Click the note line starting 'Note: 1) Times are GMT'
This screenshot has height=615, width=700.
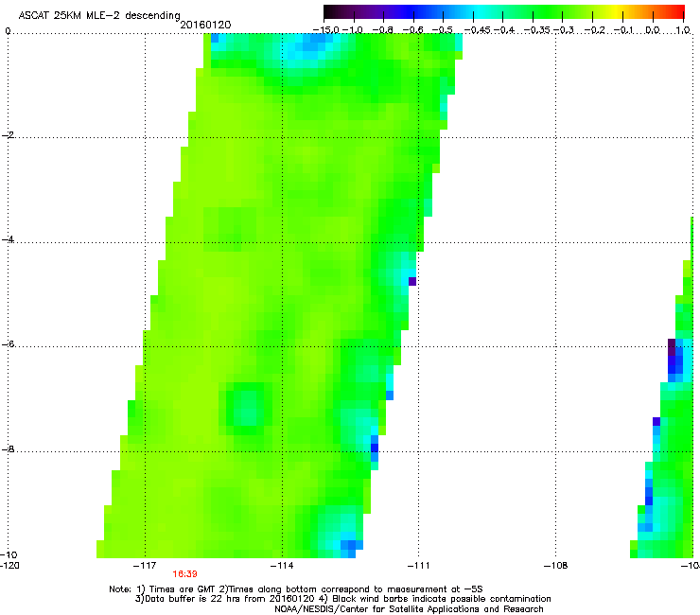[296, 589]
